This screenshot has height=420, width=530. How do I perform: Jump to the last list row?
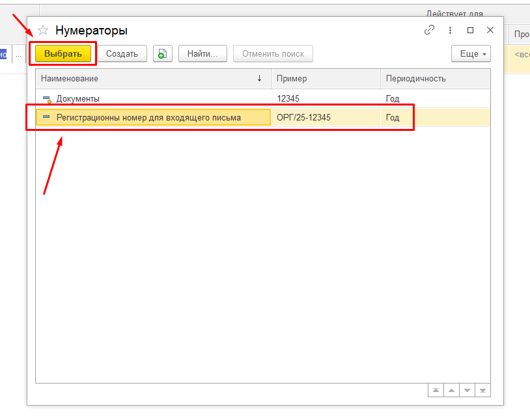click(x=482, y=390)
